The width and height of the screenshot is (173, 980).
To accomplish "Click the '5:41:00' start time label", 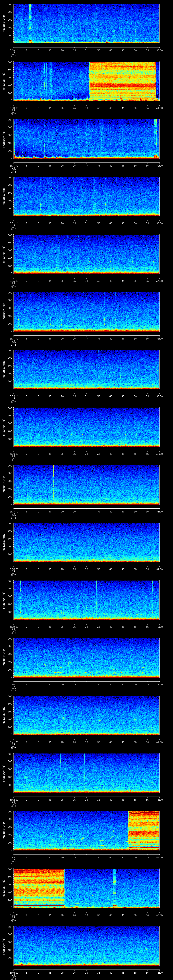I will pos(14,742).
